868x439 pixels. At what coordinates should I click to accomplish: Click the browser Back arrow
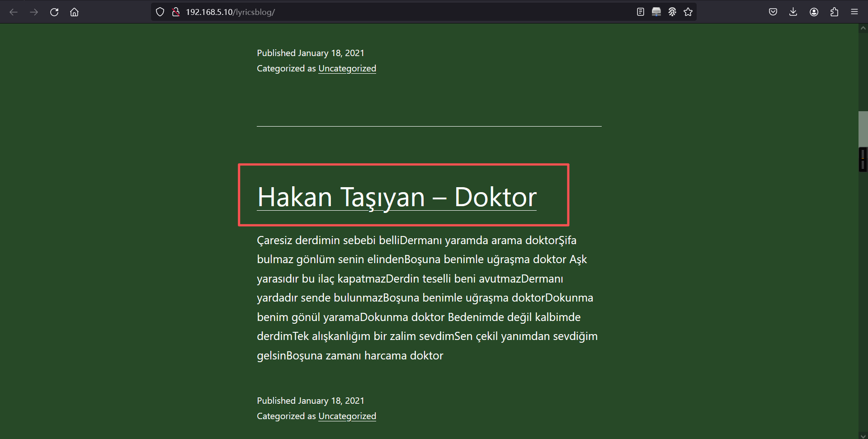click(14, 12)
